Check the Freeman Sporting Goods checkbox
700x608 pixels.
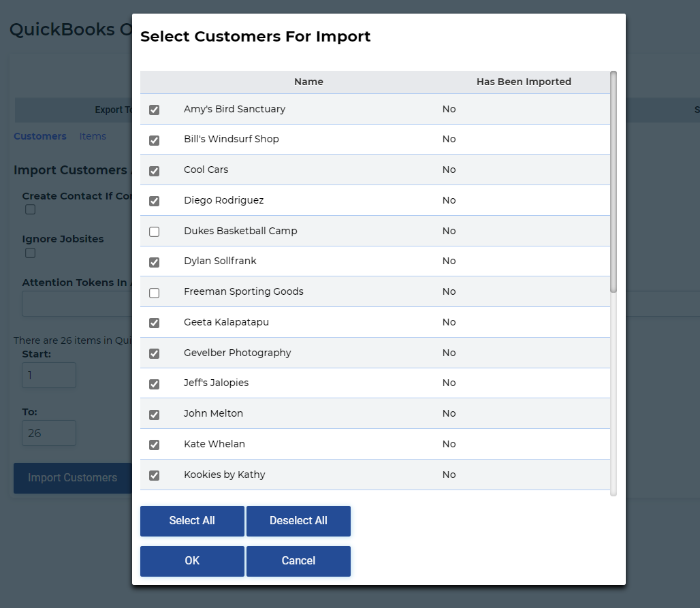(155, 293)
